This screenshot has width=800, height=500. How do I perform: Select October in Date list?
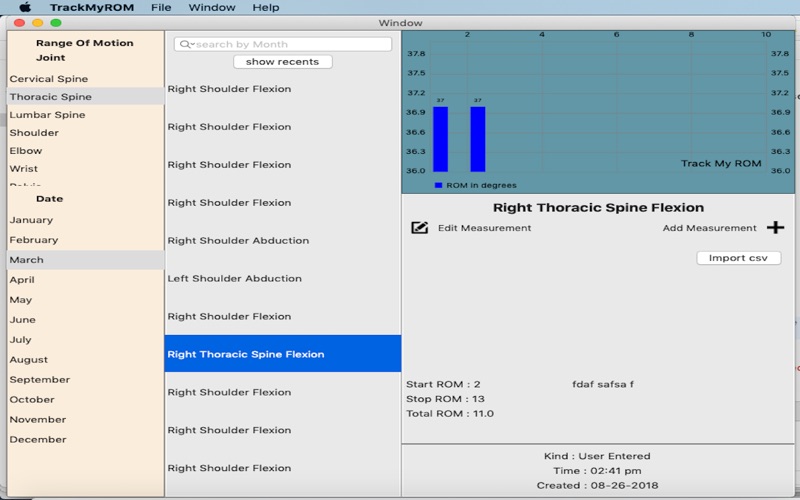pos(85,399)
